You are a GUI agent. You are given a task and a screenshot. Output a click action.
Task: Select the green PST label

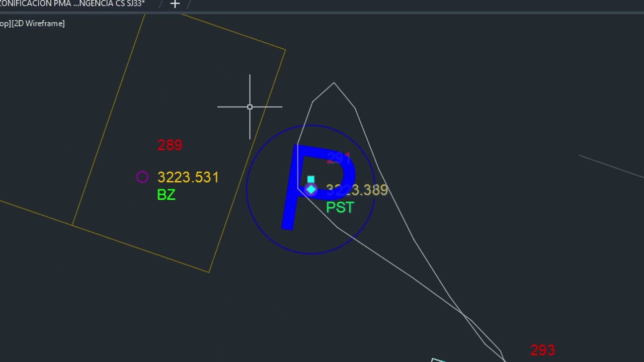pyautogui.click(x=340, y=208)
